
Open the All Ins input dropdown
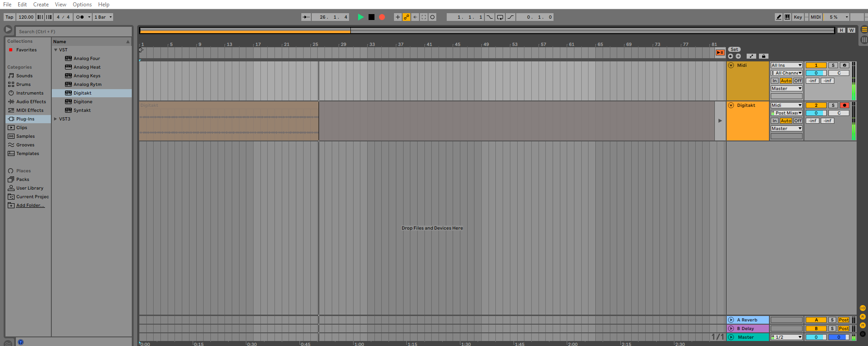786,65
